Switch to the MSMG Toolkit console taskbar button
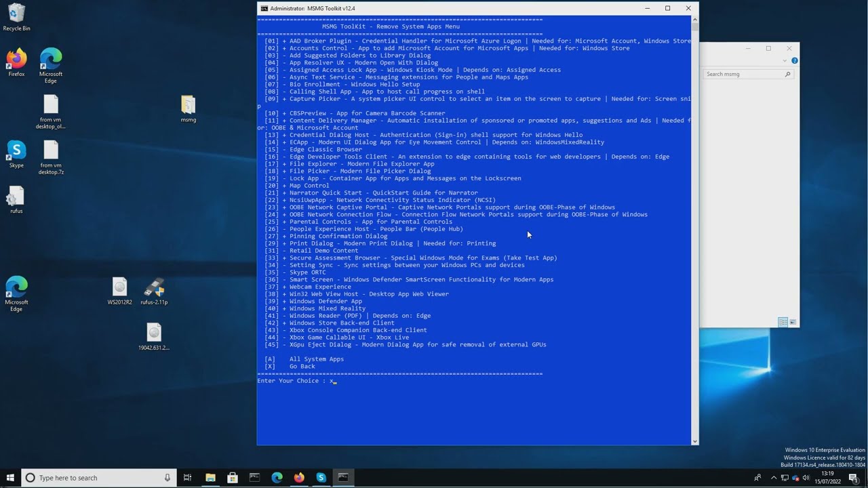868x488 pixels. tap(343, 478)
